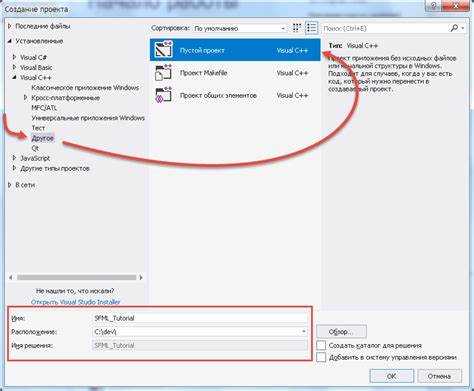Enable Создать каталог для решения checkbox
The height and width of the screenshot is (391, 474).
[x=321, y=345]
